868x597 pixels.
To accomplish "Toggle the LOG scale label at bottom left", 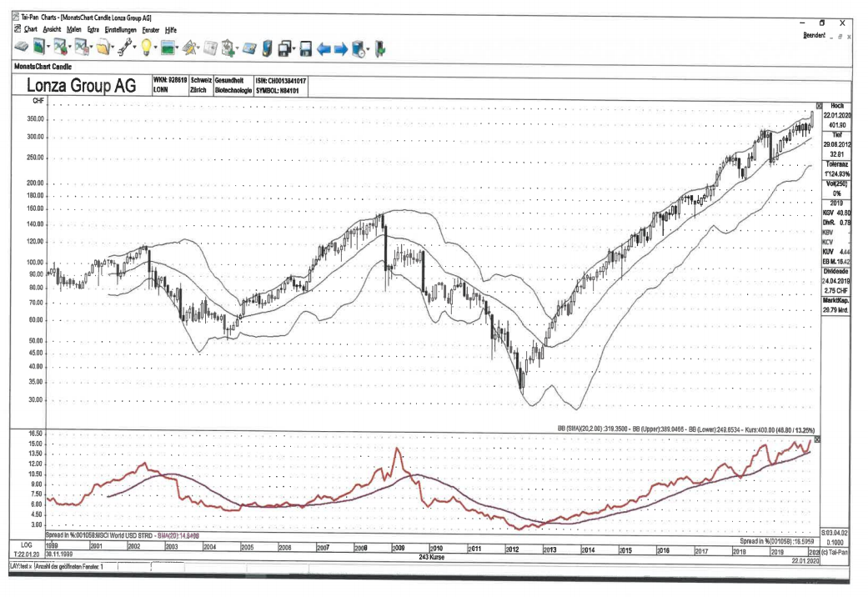I will (26, 543).
